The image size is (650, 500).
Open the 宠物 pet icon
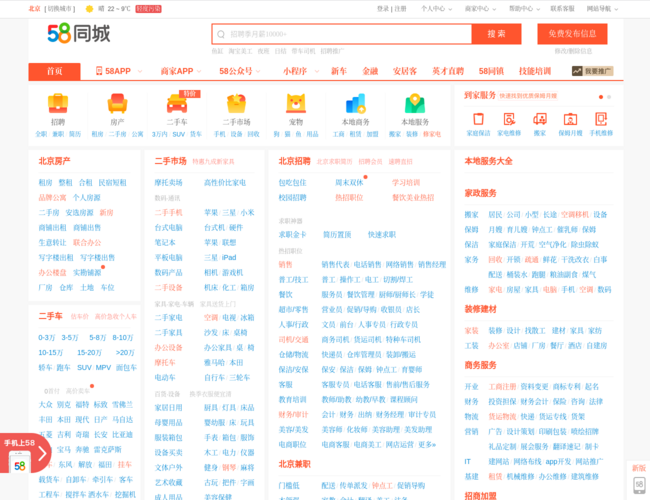coord(296,103)
